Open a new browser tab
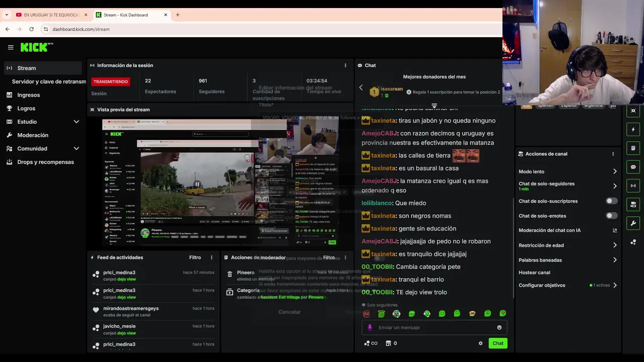644x362 pixels. [x=178, y=15]
